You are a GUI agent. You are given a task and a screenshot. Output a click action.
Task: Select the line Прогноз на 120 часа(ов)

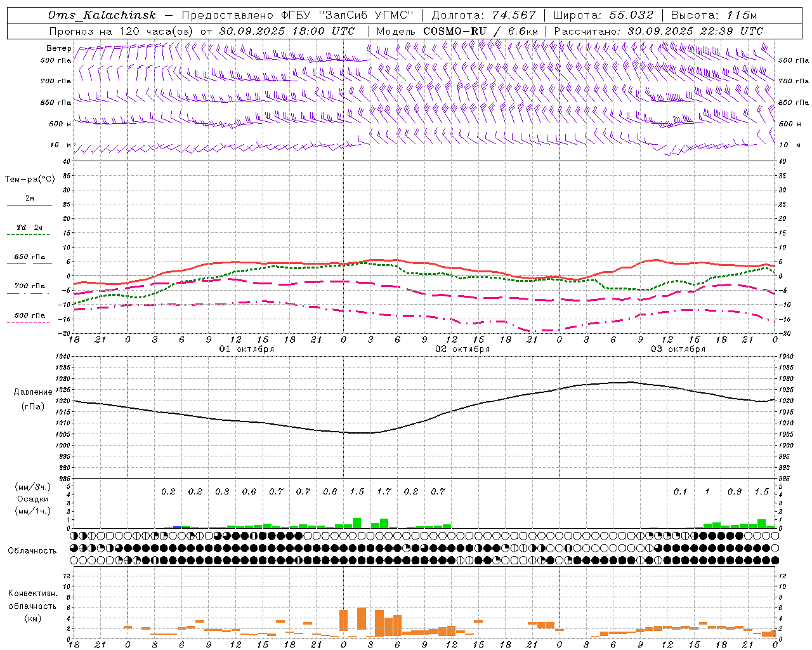(x=121, y=31)
